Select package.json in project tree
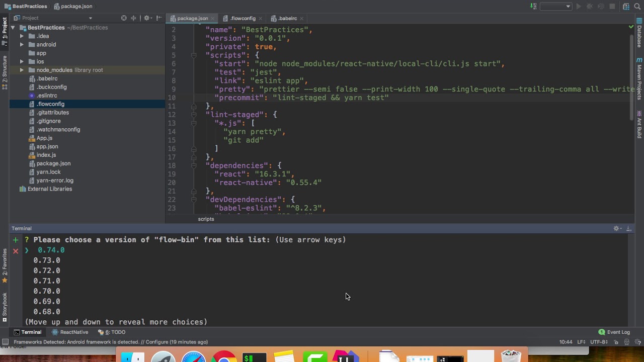The height and width of the screenshot is (362, 644). coord(53,163)
